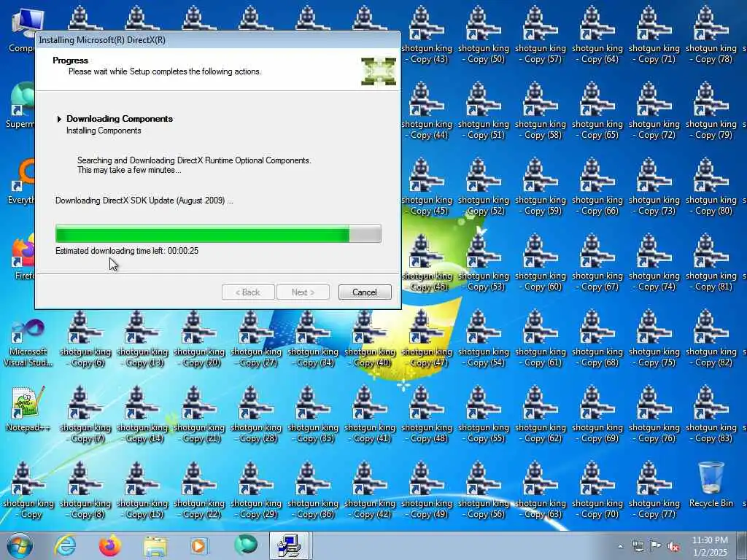Select shotgun king - Copy (6) shortcut
The height and width of the screenshot is (560, 747).
click(85, 338)
